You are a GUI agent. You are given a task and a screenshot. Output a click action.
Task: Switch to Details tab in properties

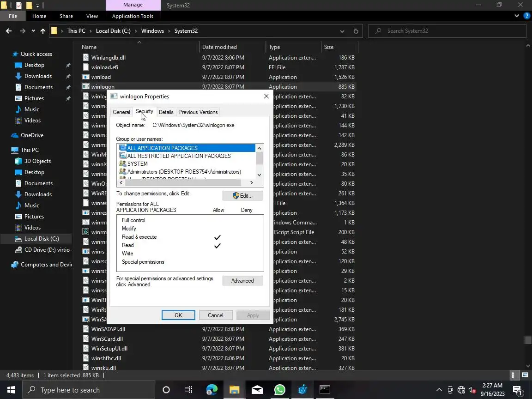coord(166,112)
